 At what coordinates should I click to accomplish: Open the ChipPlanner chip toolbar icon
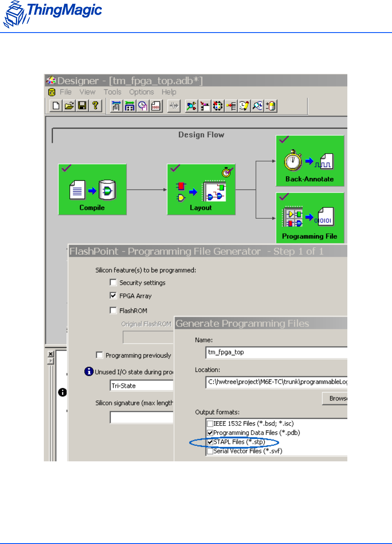(217, 106)
